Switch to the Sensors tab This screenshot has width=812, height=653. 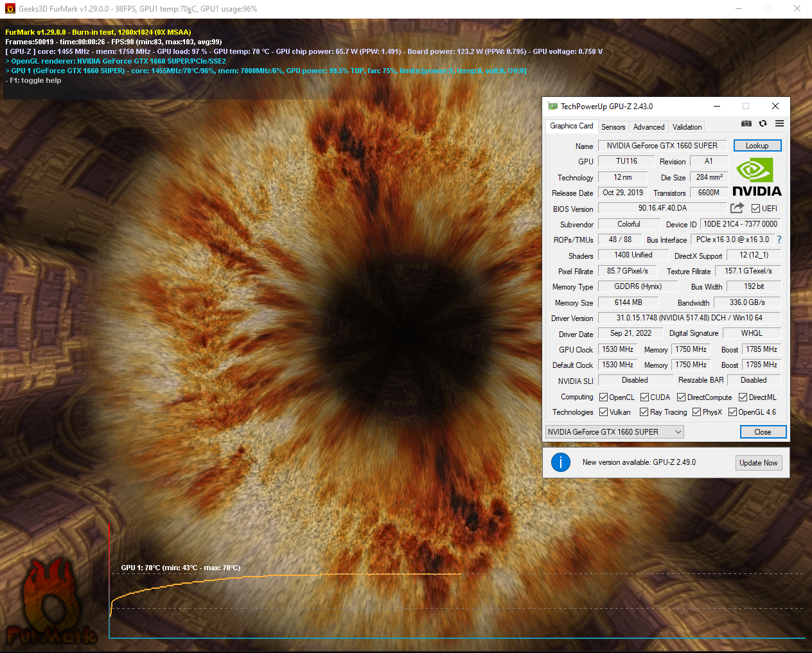[613, 127]
